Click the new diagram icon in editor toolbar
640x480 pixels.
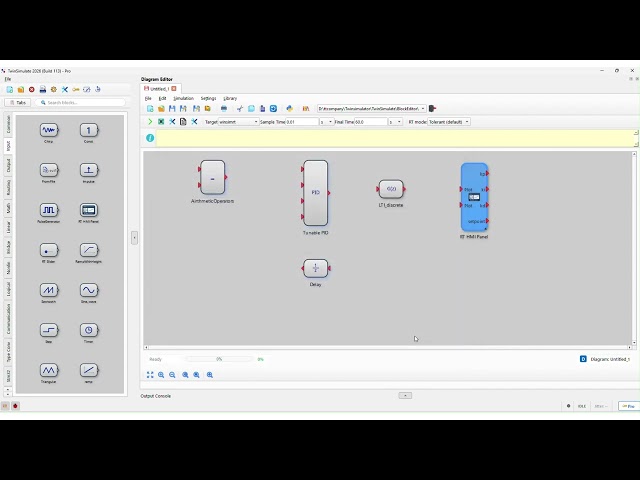coord(150,109)
